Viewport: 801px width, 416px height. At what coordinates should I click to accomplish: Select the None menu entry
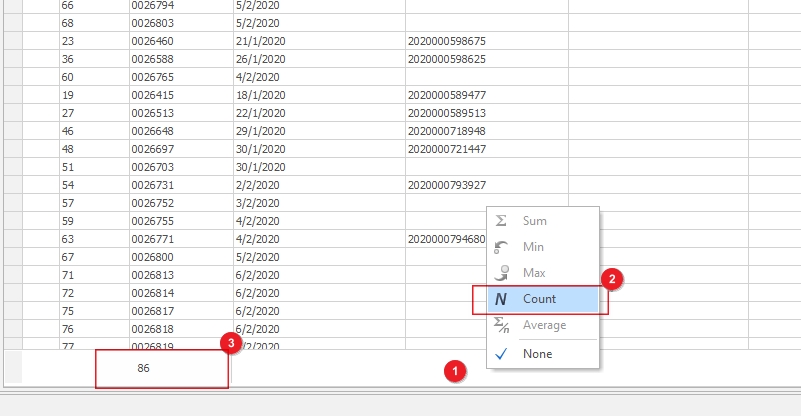pyautogui.click(x=537, y=353)
